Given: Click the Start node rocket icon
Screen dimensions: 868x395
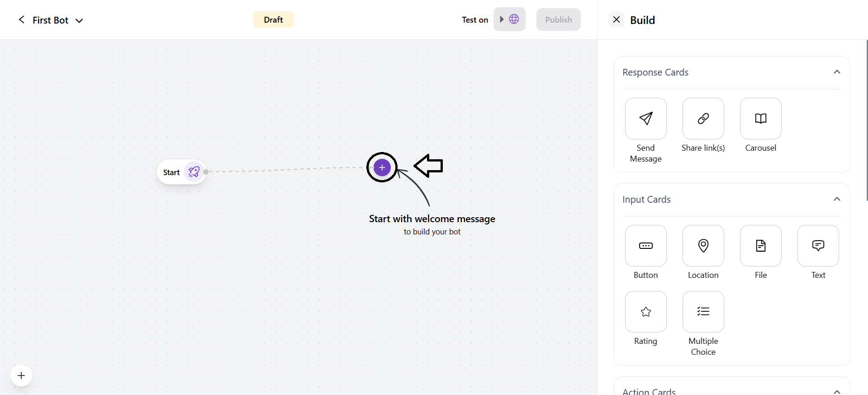Looking at the screenshot, I should point(194,172).
